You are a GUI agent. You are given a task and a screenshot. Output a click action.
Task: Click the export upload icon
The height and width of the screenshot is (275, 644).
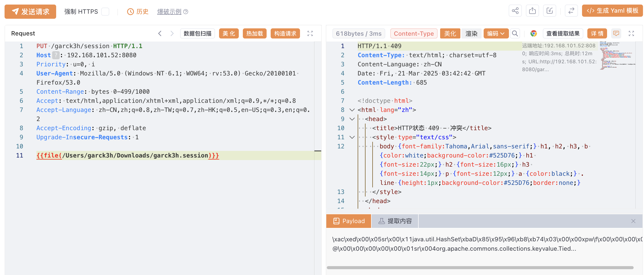(x=532, y=11)
